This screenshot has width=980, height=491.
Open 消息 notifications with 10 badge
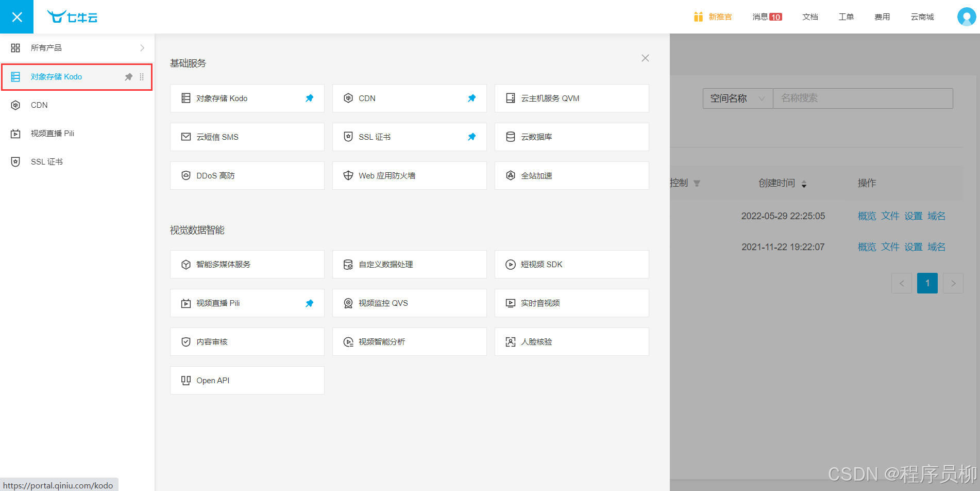[x=767, y=17]
